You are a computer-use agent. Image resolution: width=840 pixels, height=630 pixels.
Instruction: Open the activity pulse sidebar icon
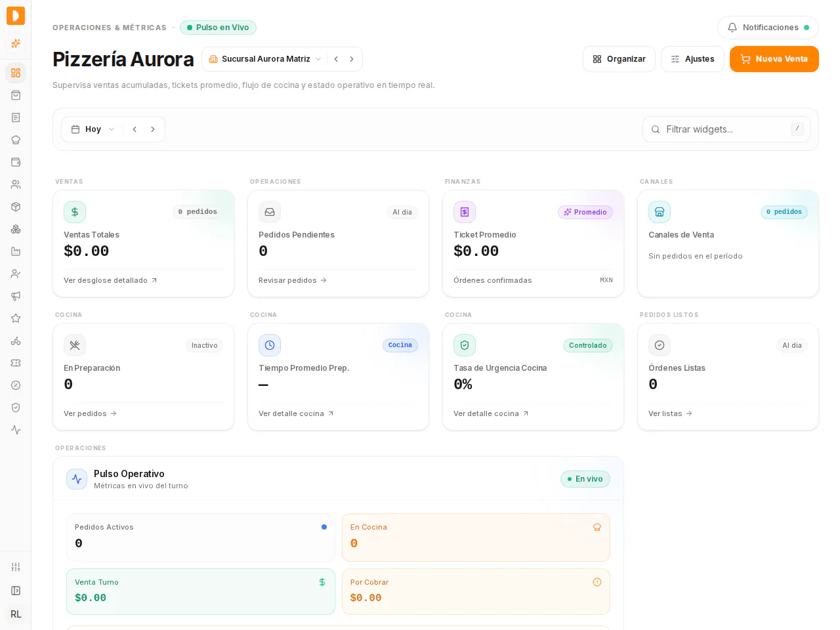[x=16, y=430]
